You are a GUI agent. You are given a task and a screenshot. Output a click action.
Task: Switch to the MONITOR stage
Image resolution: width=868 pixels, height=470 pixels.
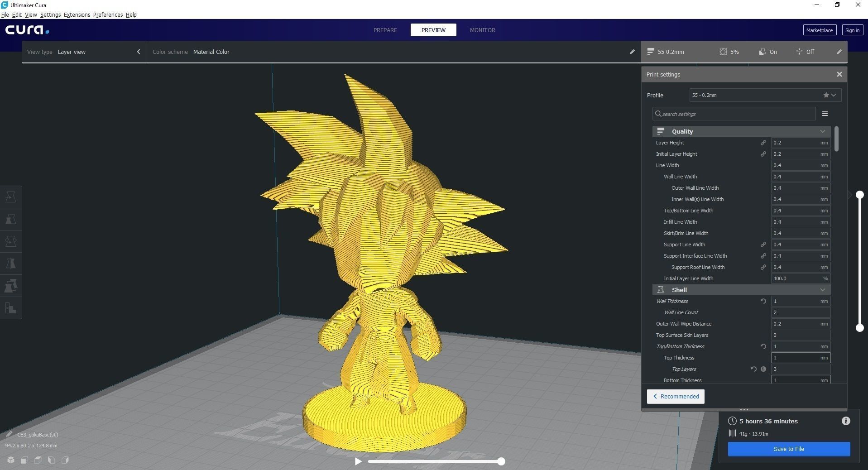tap(483, 30)
